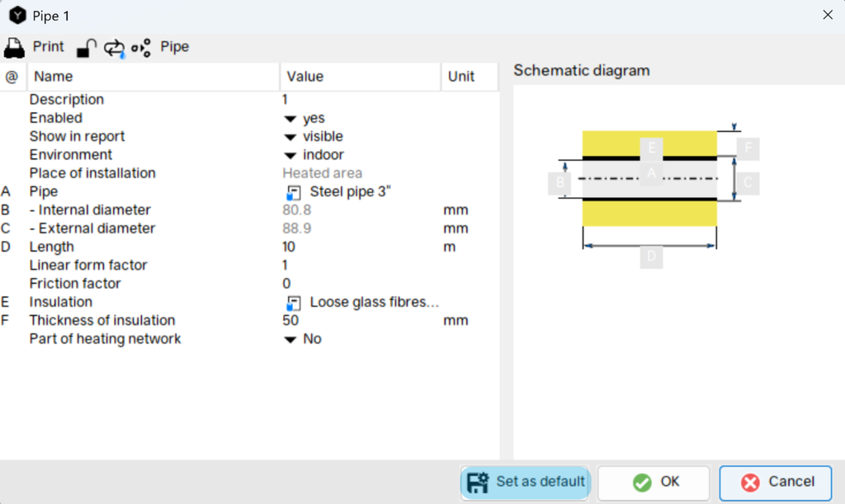The image size is (845, 504).
Task: Click the mm unit of Thickness of insulation
Action: click(456, 321)
